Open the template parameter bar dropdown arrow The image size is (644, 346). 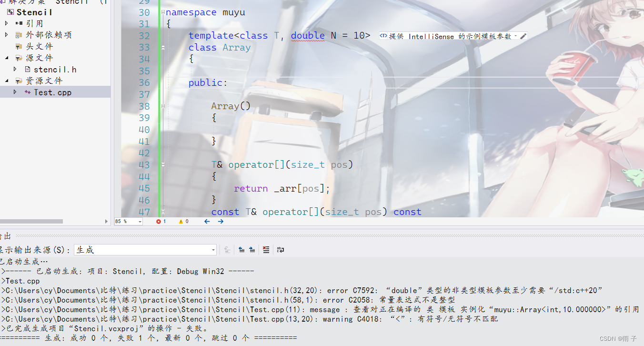coord(516,36)
